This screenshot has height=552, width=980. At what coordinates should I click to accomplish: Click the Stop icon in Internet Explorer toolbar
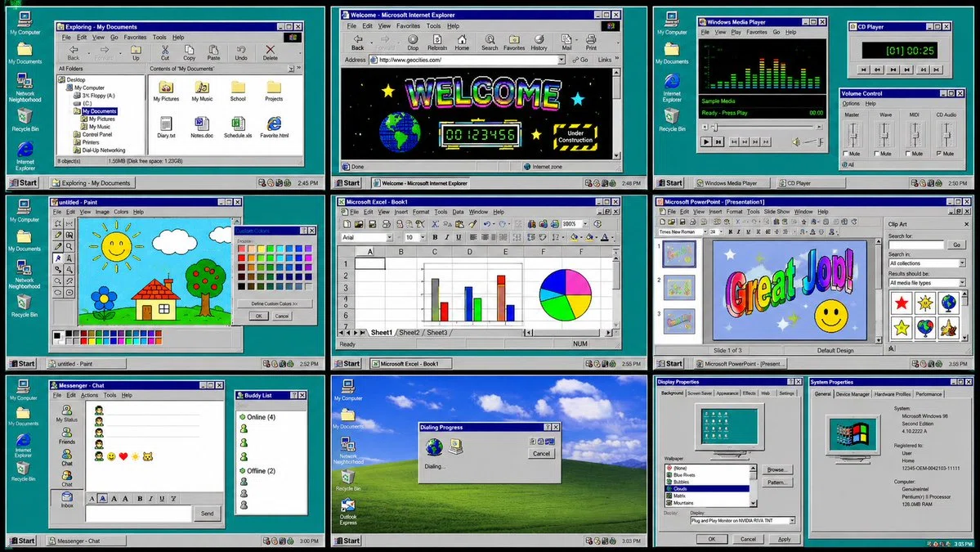pos(413,39)
